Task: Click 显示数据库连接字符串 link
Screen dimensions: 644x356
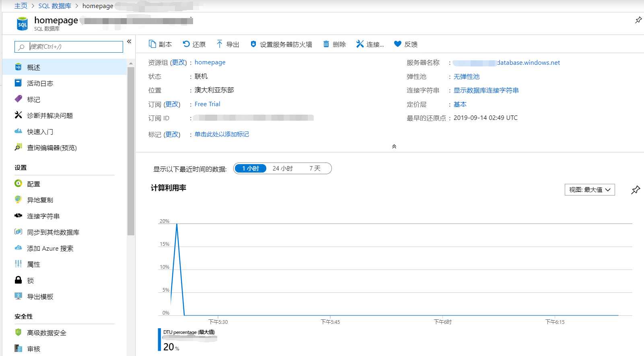Action: [x=486, y=91]
